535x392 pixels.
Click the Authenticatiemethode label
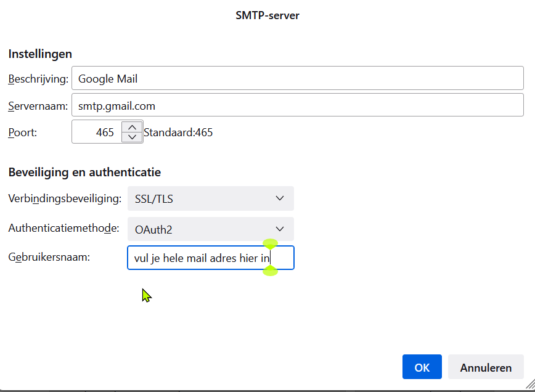[64, 228]
